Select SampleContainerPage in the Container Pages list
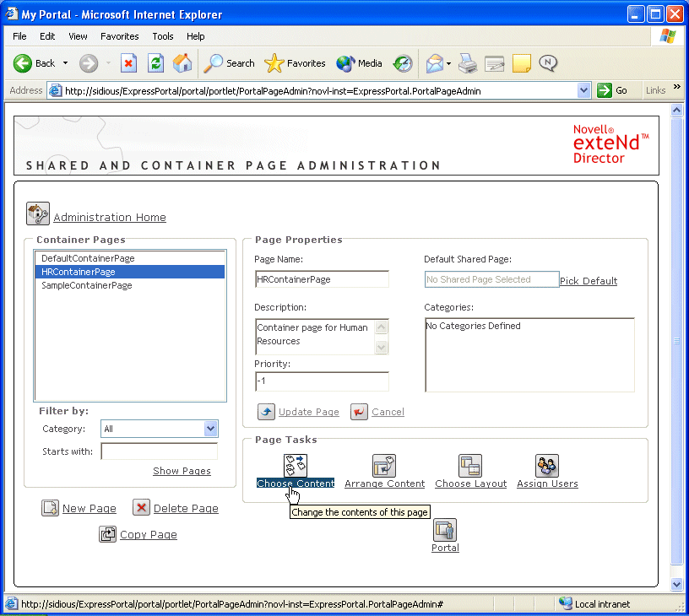 (x=87, y=285)
